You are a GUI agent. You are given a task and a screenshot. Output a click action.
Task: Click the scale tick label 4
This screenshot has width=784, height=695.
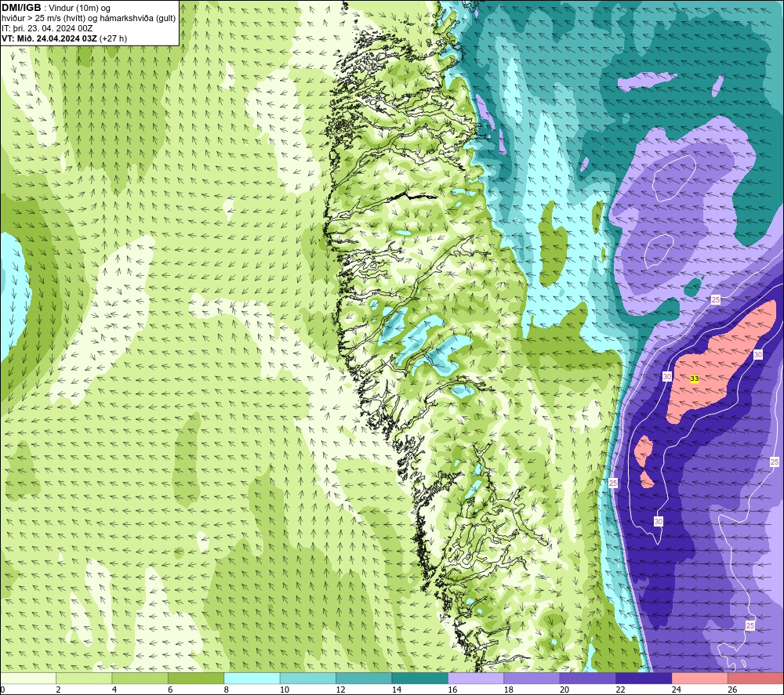click(114, 690)
